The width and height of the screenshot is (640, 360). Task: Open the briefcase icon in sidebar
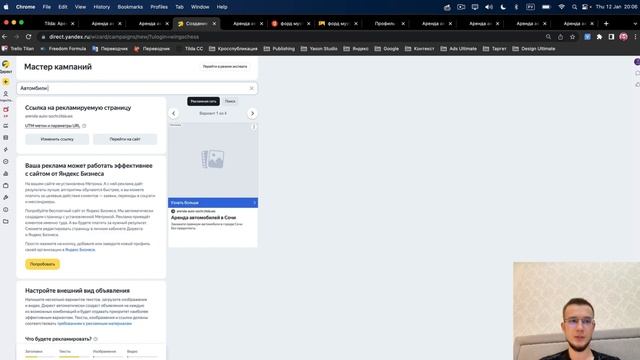6,186
